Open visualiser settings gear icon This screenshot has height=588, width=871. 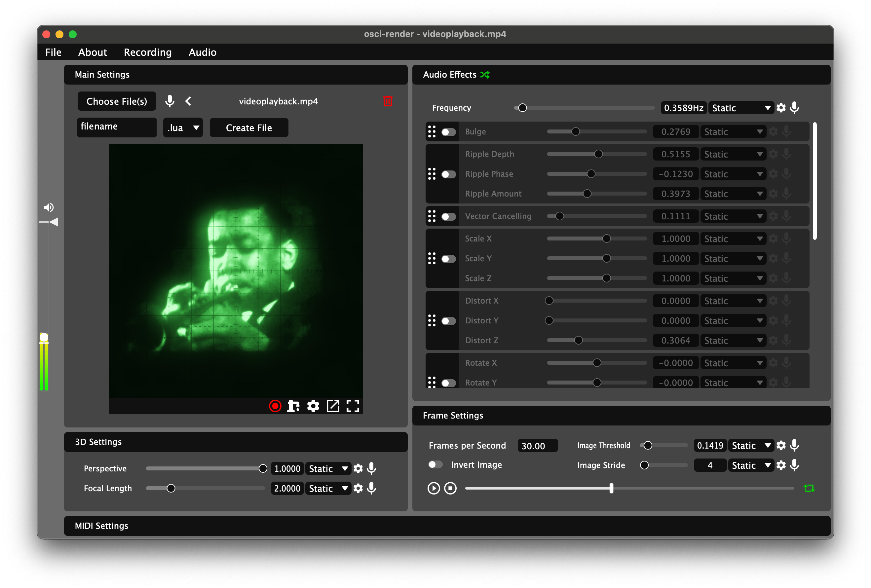(x=313, y=406)
